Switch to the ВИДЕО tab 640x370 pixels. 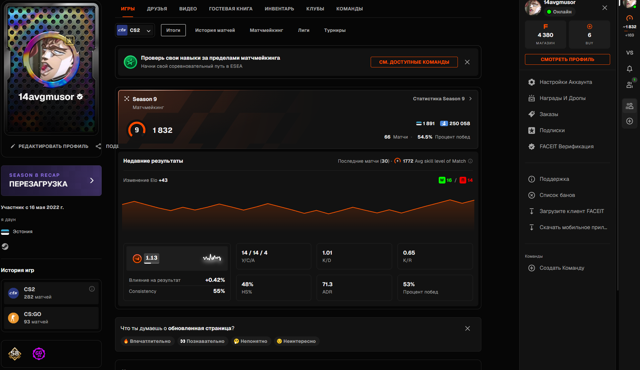pyautogui.click(x=188, y=9)
